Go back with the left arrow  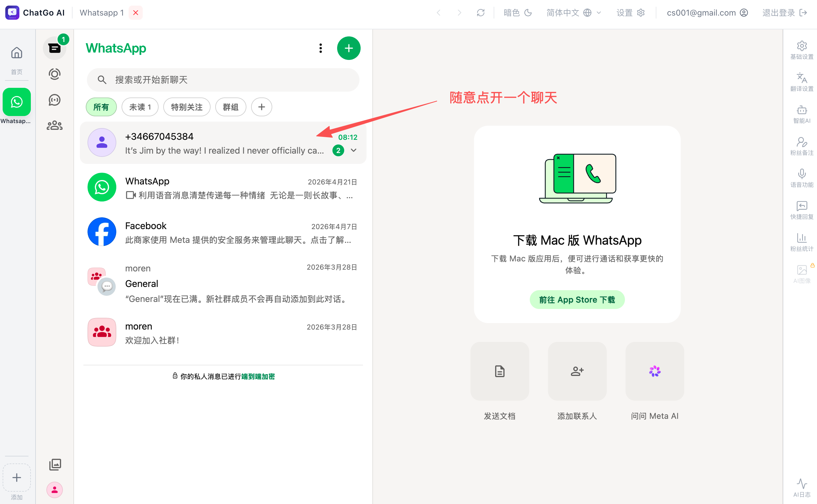[439, 13]
